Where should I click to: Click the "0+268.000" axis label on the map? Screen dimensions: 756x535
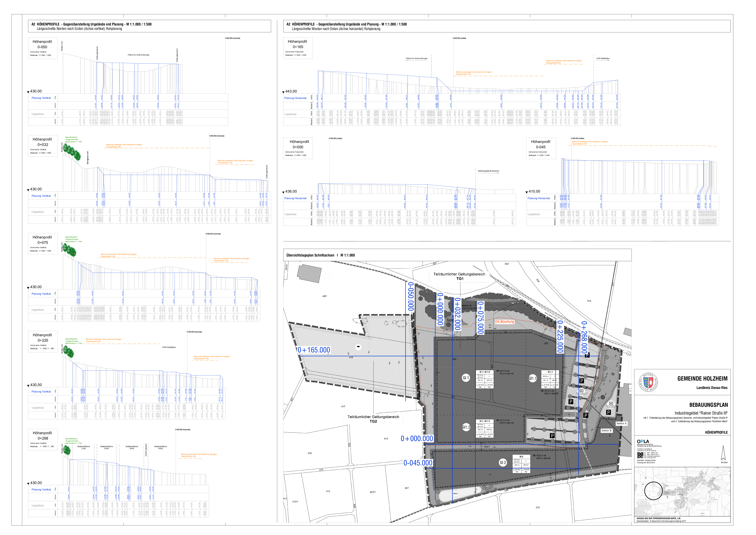(584, 338)
